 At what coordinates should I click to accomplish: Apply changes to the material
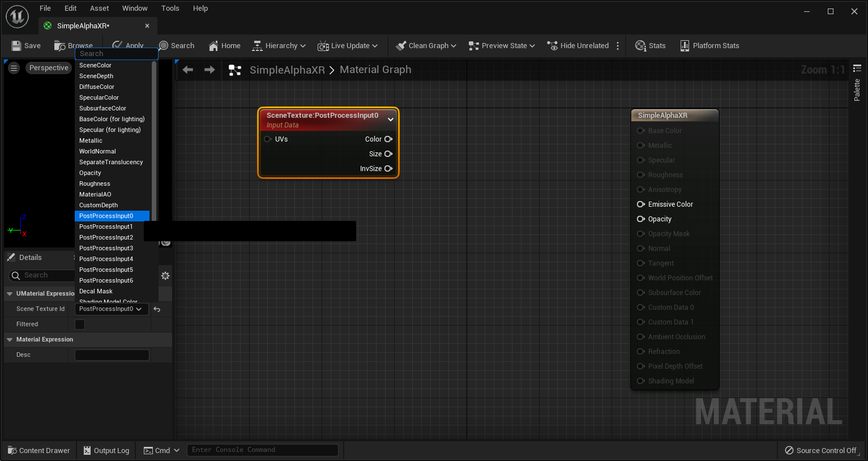click(x=128, y=45)
